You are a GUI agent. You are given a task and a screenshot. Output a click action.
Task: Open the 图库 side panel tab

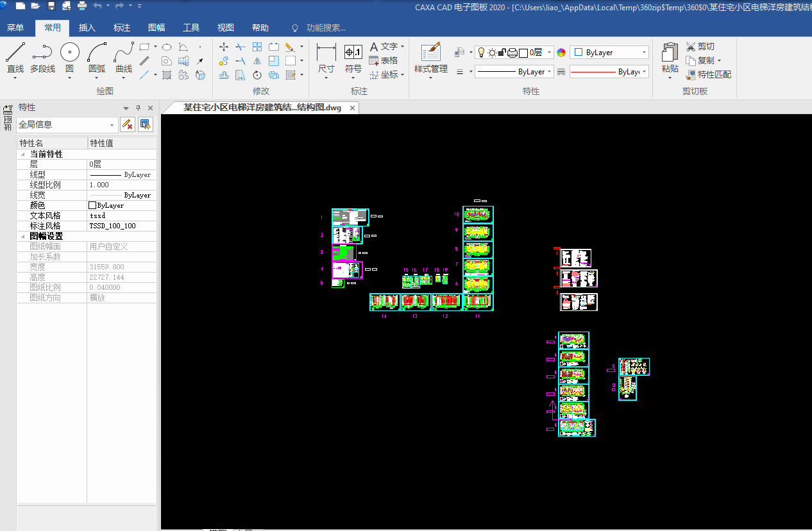tap(8, 117)
